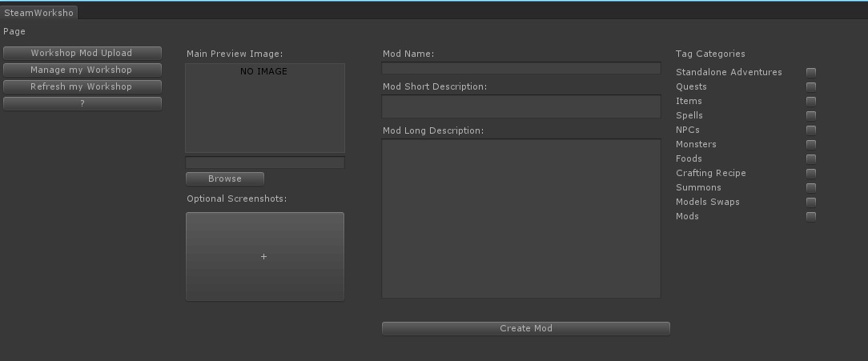Add an optional screenshot with plus button
This screenshot has width=868, height=361.
264,256
